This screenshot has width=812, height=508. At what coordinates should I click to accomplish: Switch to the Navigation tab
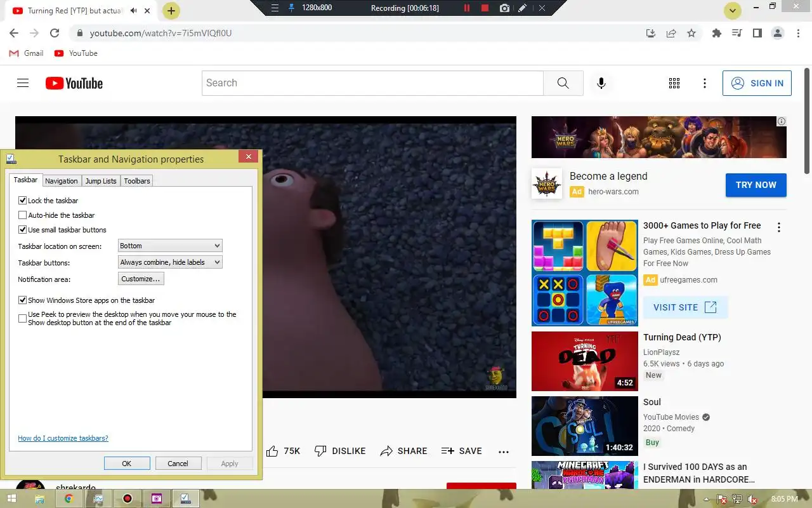point(62,181)
